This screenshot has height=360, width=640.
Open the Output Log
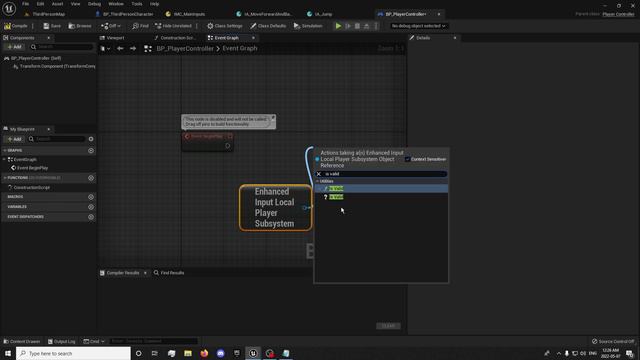(61, 341)
